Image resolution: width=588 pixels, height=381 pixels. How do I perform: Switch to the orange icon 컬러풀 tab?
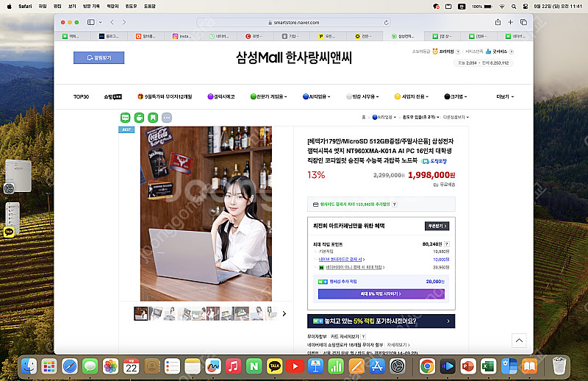[x=146, y=36]
